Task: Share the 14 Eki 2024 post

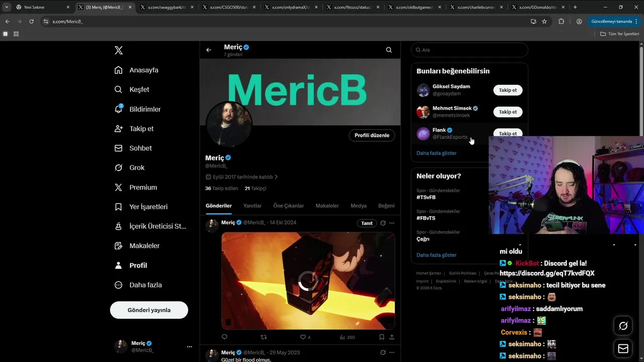Action: [392, 337]
